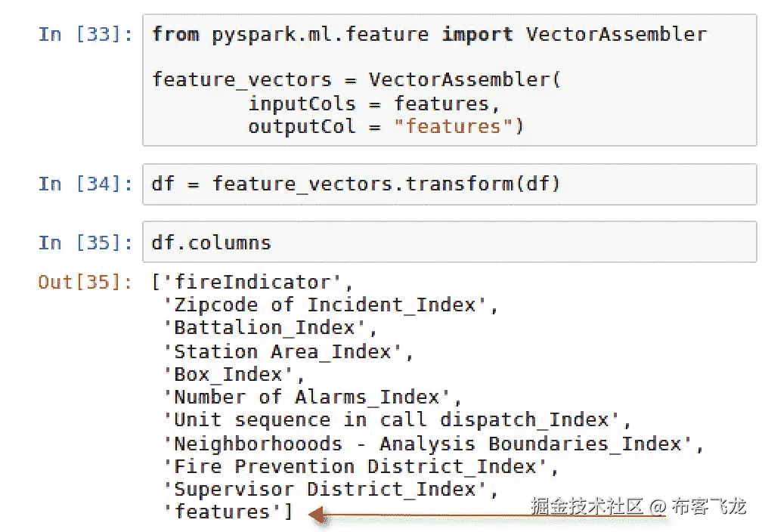The height and width of the screenshot is (532, 762).
Task: Focus the feature_vectors.transform(df) code cell
Action: (x=449, y=184)
